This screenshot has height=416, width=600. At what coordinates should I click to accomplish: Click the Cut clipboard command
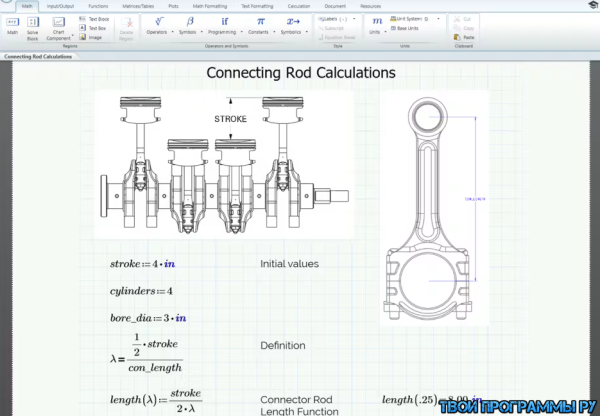[463, 19]
